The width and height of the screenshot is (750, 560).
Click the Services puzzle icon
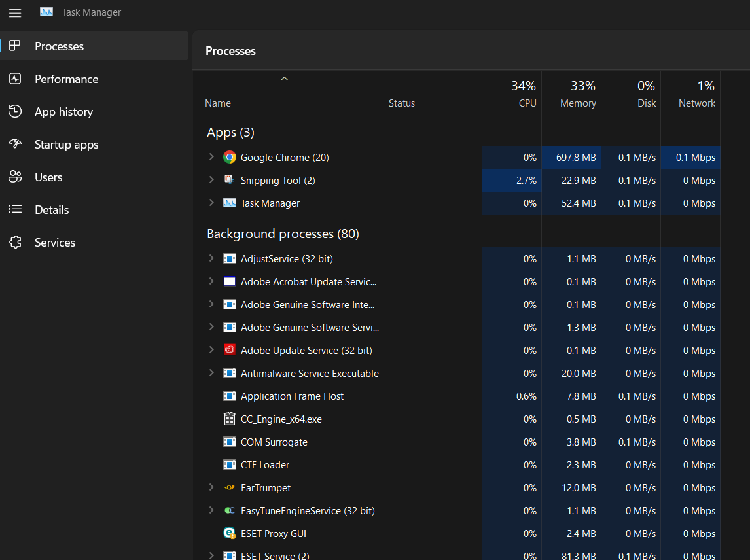15,243
